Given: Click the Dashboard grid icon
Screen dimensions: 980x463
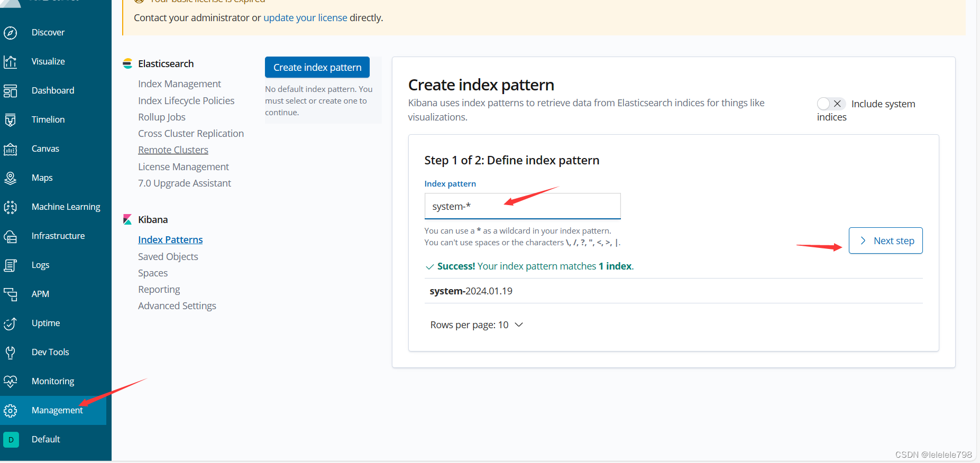Looking at the screenshot, I should click(x=11, y=91).
